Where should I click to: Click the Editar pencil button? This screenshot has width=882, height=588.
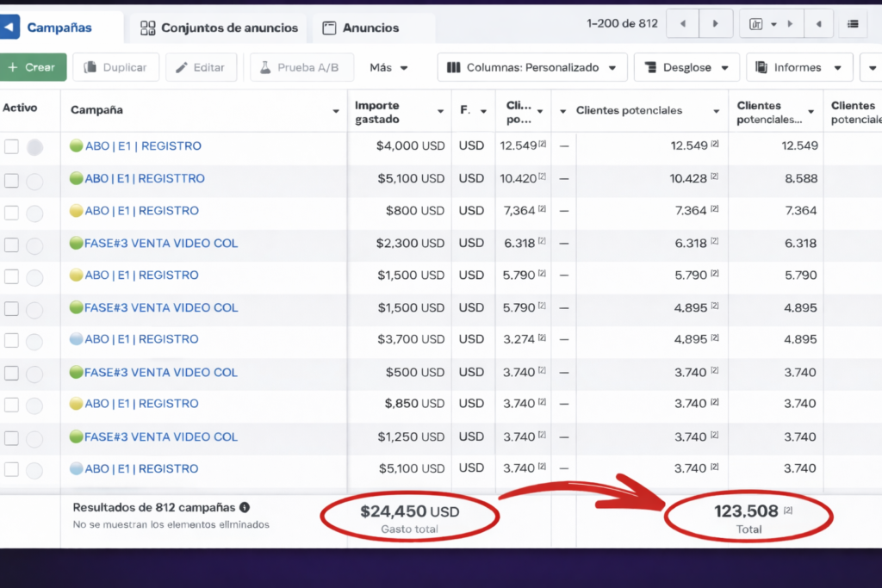click(201, 67)
